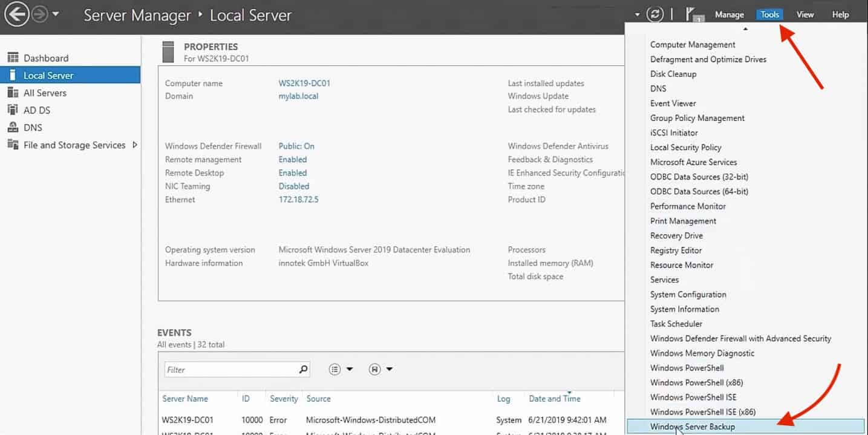Open navigation history dropdown arrow
The height and width of the screenshot is (435, 868).
click(x=56, y=15)
